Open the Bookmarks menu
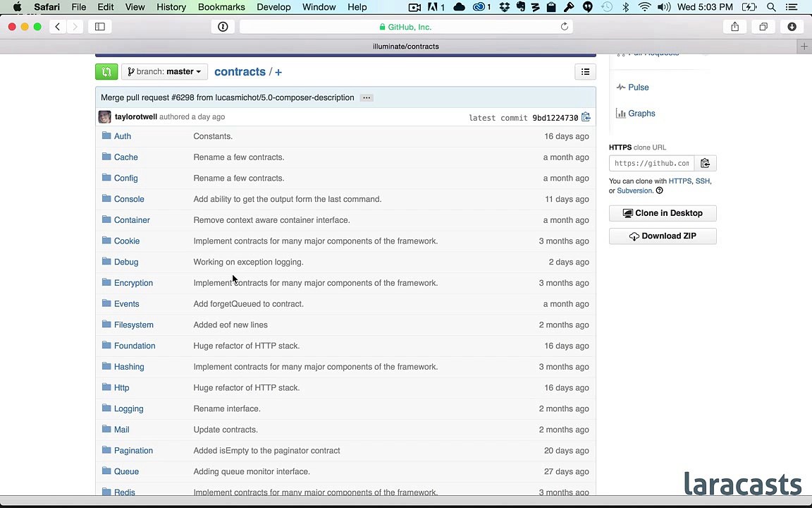 click(x=221, y=7)
